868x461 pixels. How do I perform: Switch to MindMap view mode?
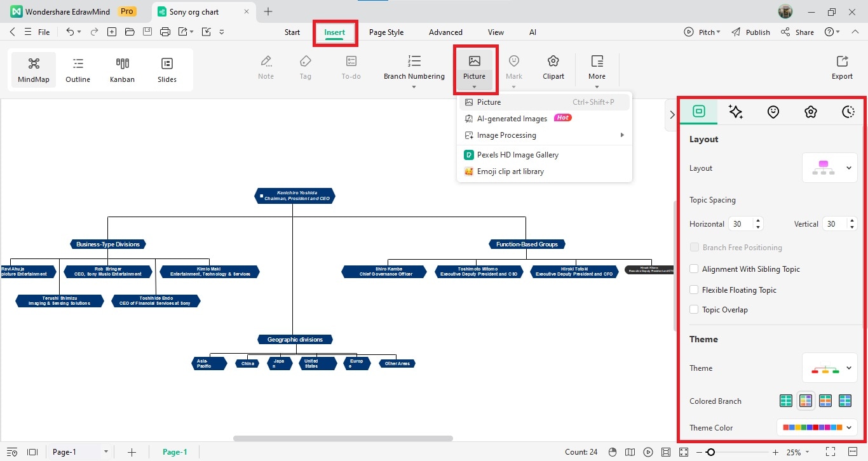point(34,70)
